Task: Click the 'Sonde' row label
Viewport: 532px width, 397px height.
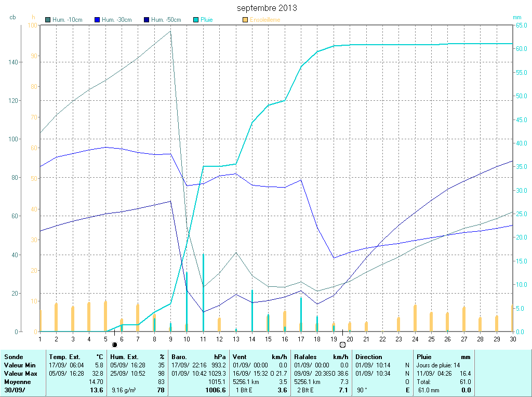Action: [x=13, y=357]
